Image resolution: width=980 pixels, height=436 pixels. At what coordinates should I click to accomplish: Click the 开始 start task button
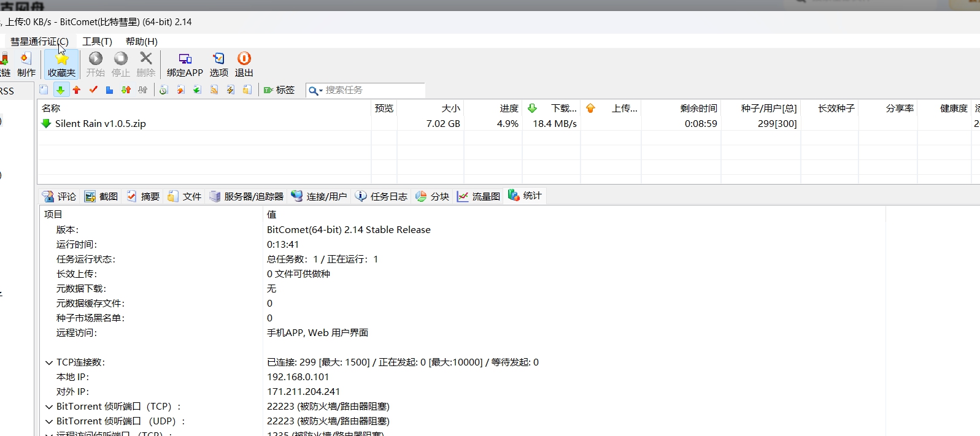pyautogui.click(x=95, y=64)
